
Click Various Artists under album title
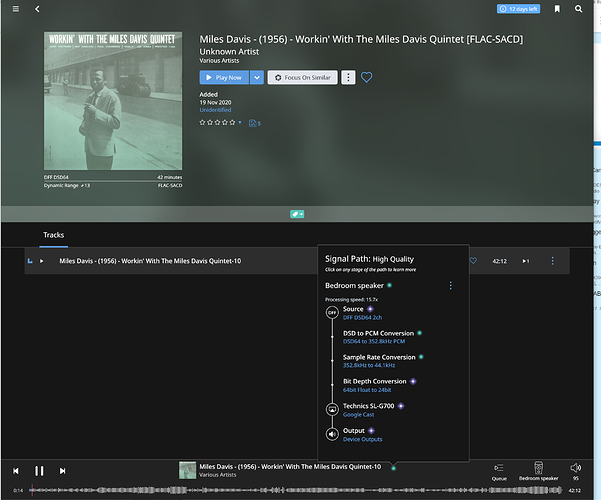[x=219, y=61]
